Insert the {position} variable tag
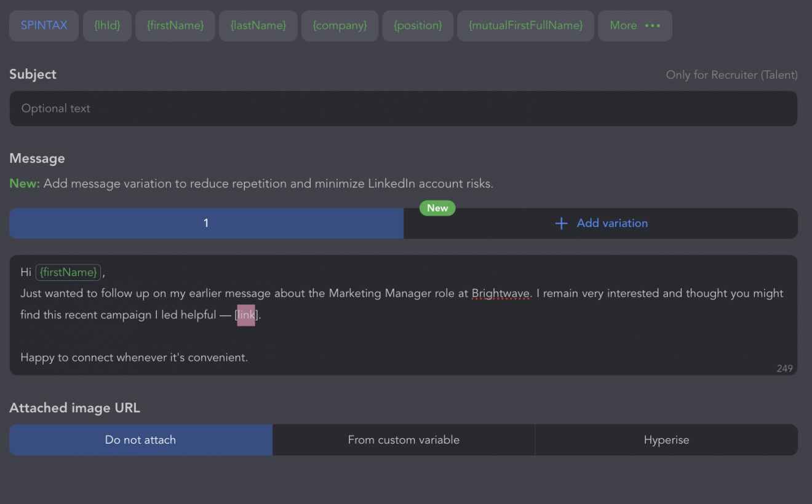 tap(418, 26)
